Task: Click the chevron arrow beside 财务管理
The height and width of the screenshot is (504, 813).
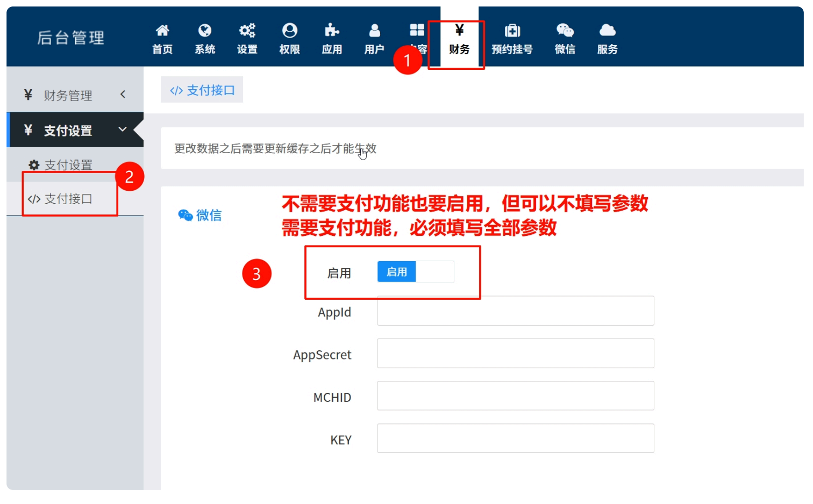Action: tap(123, 95)
